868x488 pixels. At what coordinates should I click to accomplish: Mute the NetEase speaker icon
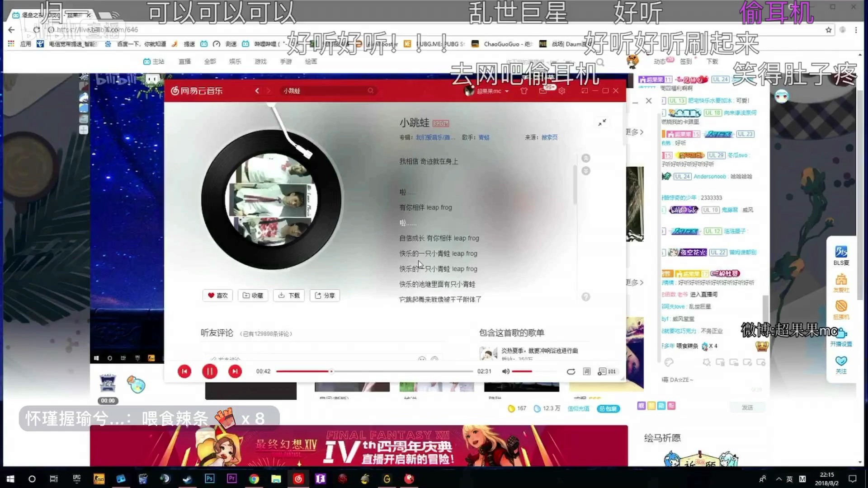505,371
